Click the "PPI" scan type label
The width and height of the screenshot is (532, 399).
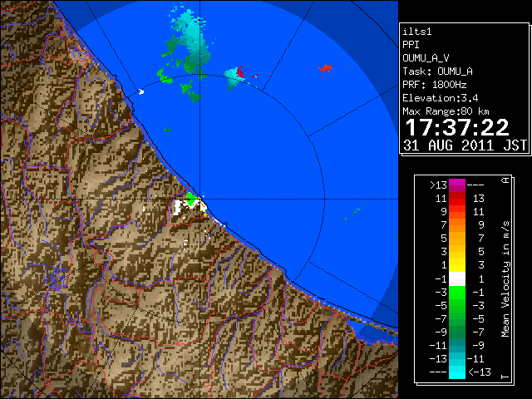click(x=411, y=45)
